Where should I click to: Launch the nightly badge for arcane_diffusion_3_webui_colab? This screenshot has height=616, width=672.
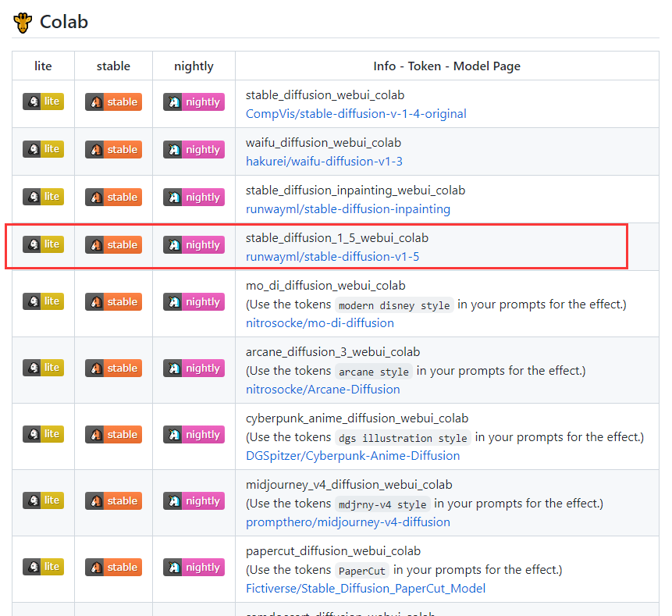point(194,369)
